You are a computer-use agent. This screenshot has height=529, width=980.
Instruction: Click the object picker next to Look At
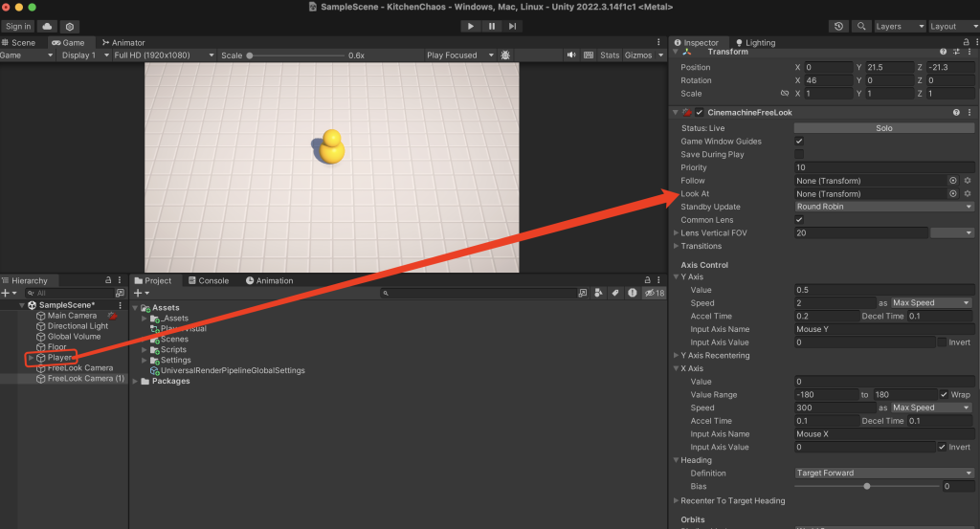952,193
